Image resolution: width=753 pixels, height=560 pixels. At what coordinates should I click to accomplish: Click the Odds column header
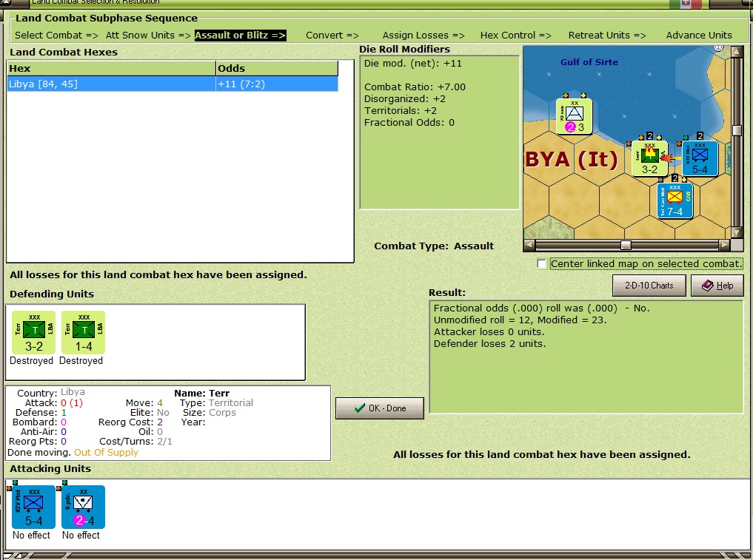[277, 68]
